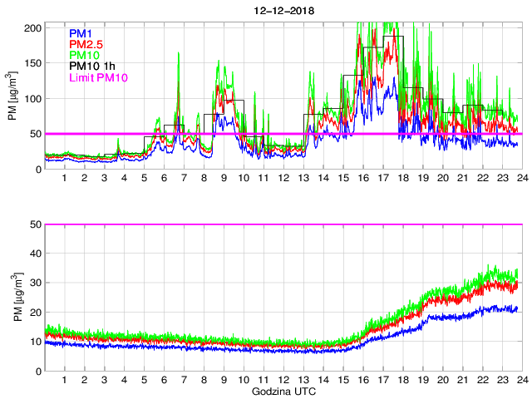
Task: Click the PM1 legend label
Action: coord(81,32)
